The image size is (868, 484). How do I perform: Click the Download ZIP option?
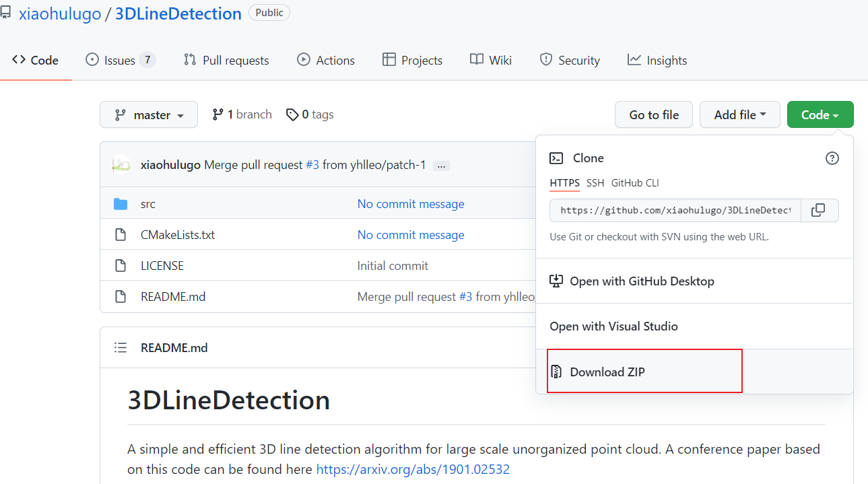tap(607, 371)
